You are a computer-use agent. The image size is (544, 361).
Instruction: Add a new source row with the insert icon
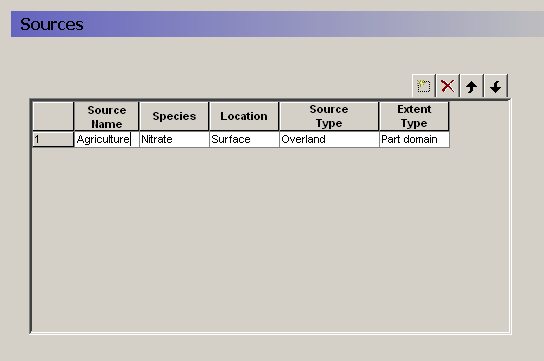pyautogui.click(x=424, y=86)
